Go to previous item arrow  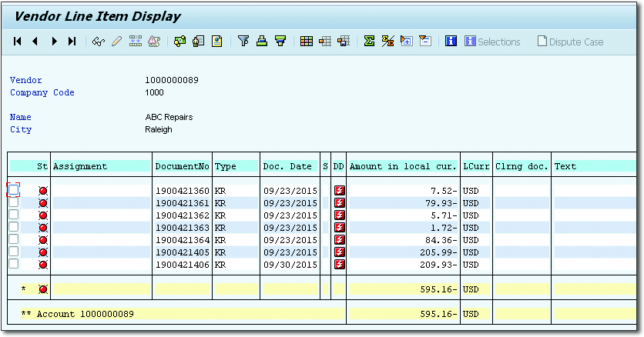pos(35,42)
